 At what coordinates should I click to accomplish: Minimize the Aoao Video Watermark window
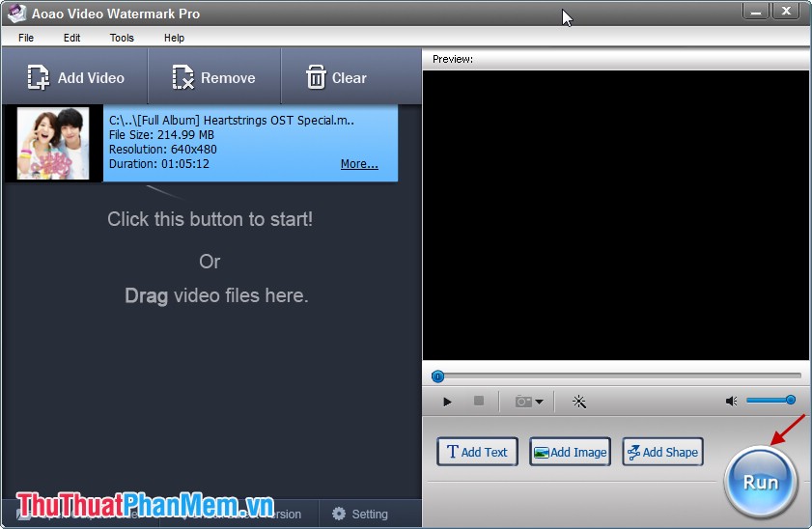[x=756, y=12]
